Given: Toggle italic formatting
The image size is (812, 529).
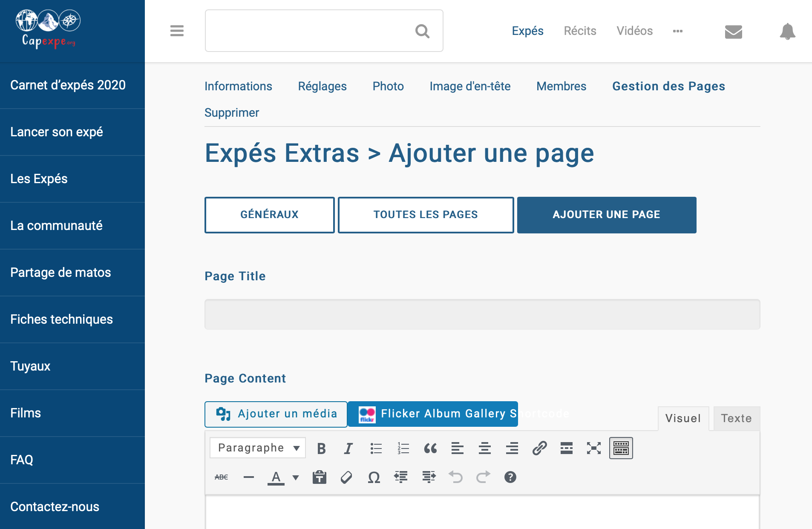Looking at the screenshot, I should 348,448.
